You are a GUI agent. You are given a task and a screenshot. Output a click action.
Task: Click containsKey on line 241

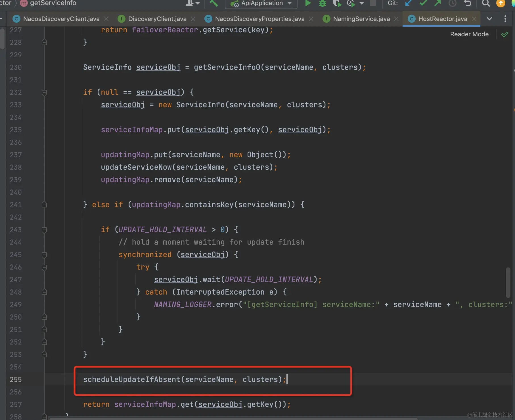click(209, 205)
